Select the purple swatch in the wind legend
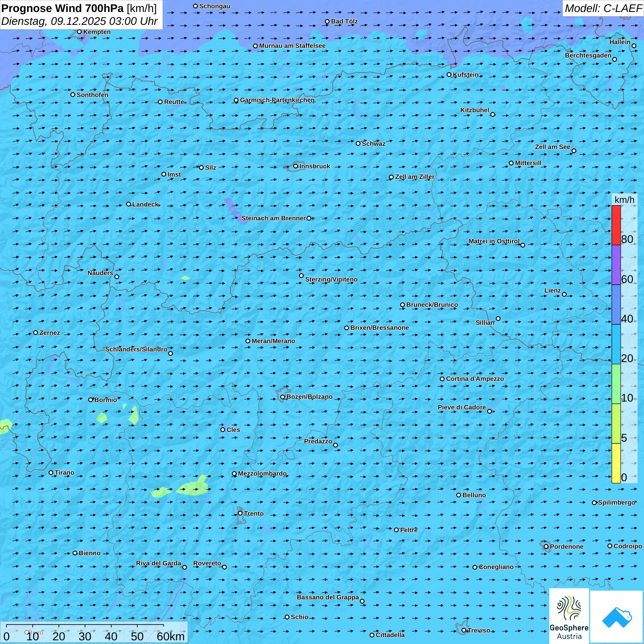 click(x=616, y=264)
